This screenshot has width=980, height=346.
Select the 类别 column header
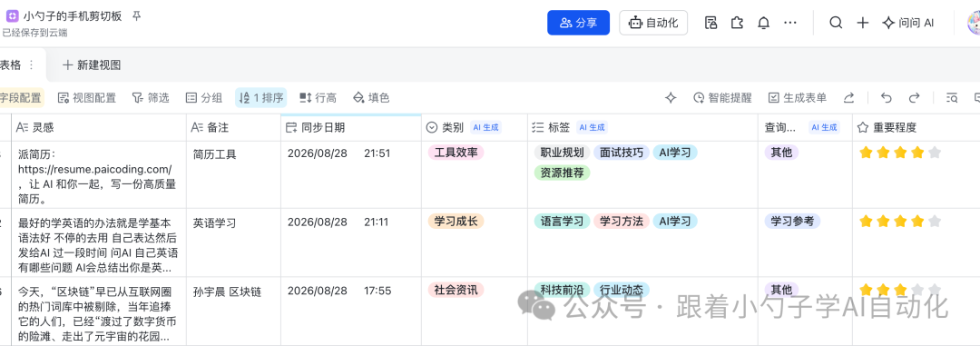tap(475, 128)
